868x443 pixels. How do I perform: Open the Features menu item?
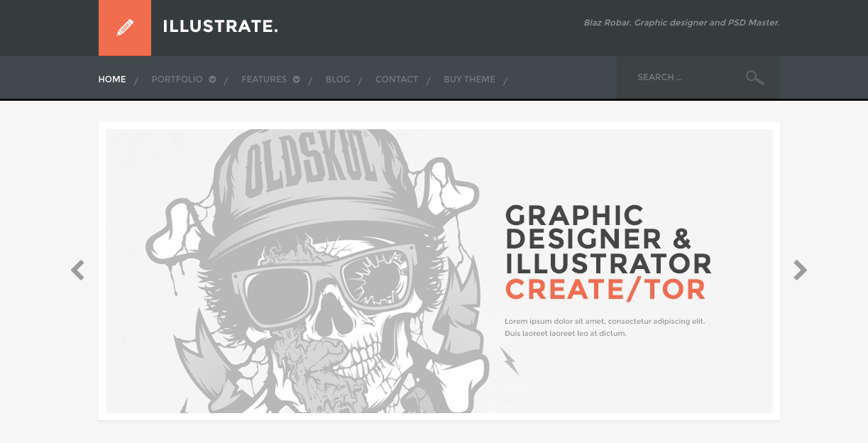click(264, 80)
